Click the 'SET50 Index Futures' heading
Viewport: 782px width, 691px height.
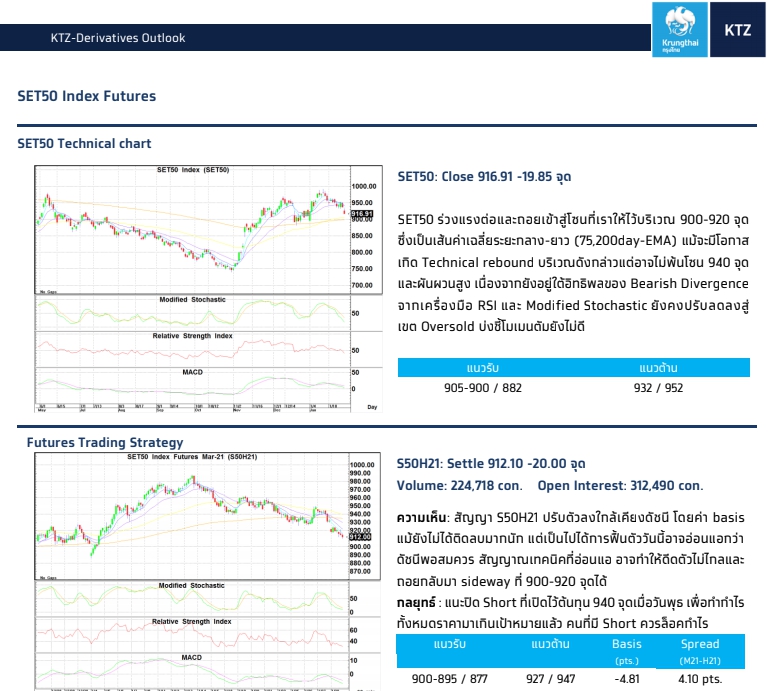87,96
